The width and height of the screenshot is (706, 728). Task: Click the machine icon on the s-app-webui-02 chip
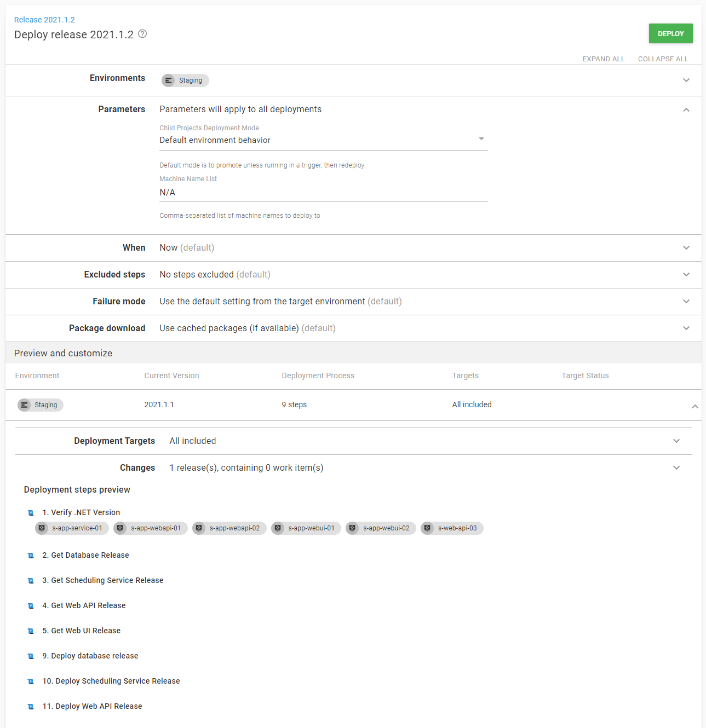click(352, 528)
